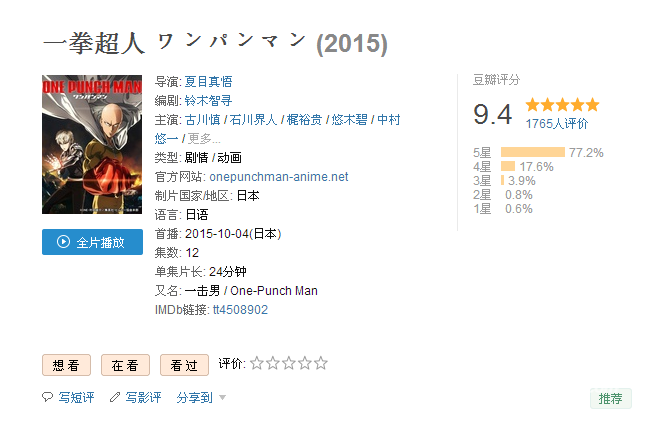Rate four stars in 评价 row
The height and width of the screenshot is (434, 667).
point(305,363)
